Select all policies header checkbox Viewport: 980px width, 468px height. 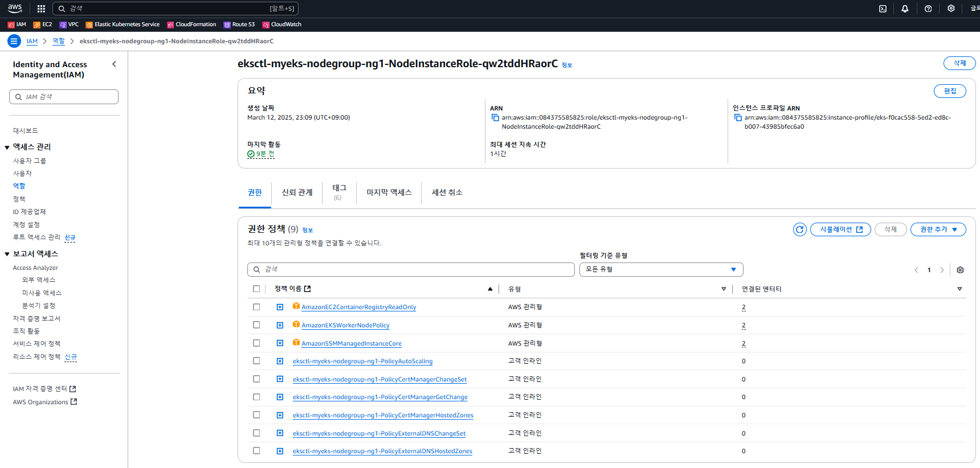click(256, 289)
